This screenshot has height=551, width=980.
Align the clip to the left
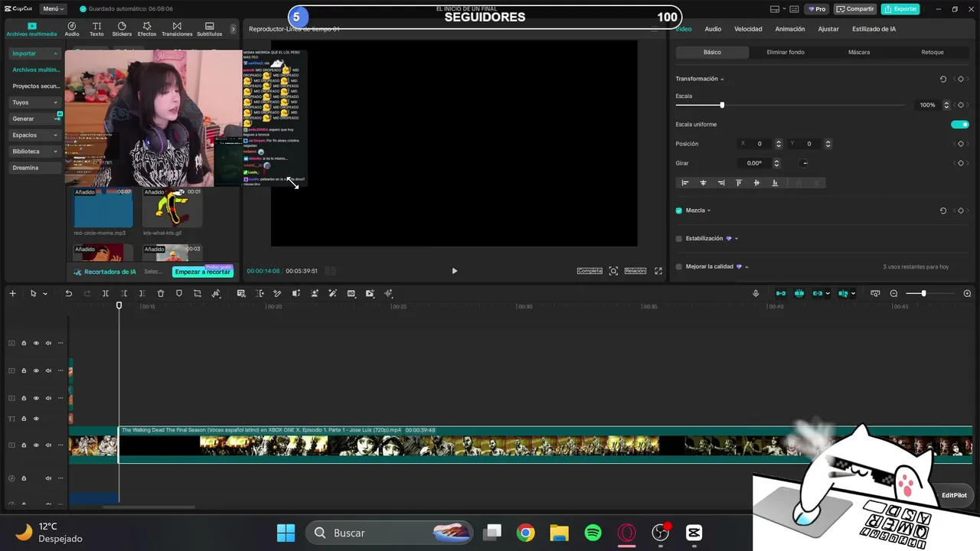pos(685,183)
